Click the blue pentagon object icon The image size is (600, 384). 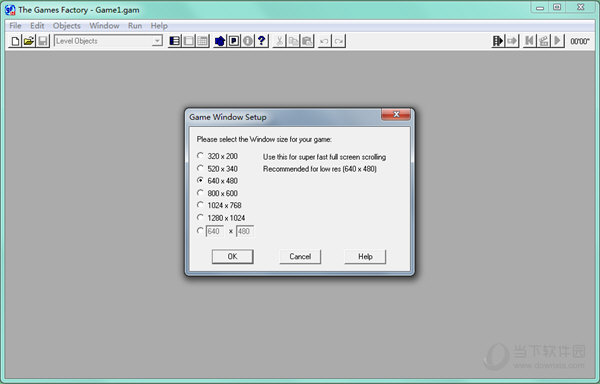(x=220, y=41)
